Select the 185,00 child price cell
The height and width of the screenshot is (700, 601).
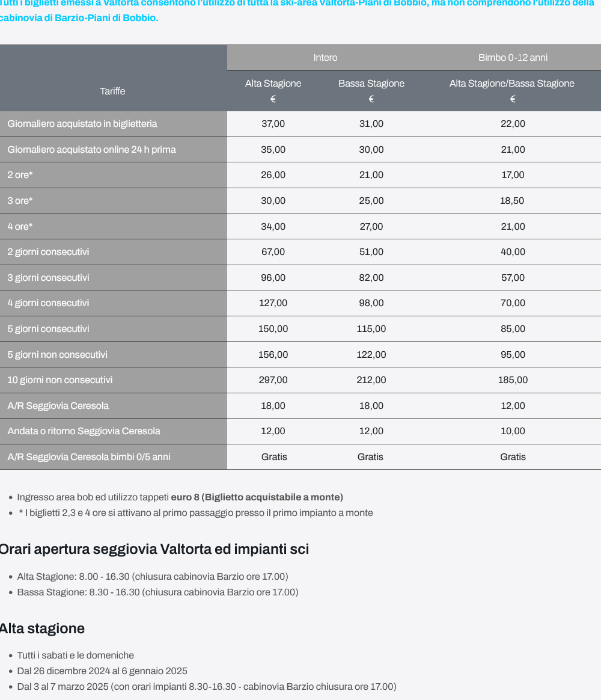tap(513, 380)
